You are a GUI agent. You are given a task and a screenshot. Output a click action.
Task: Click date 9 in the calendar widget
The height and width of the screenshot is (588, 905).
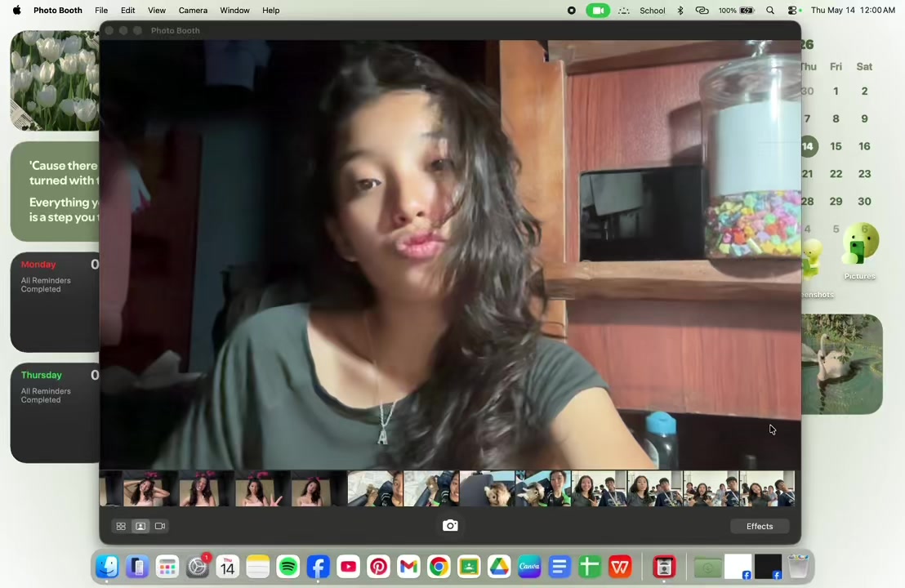[864, 118]
